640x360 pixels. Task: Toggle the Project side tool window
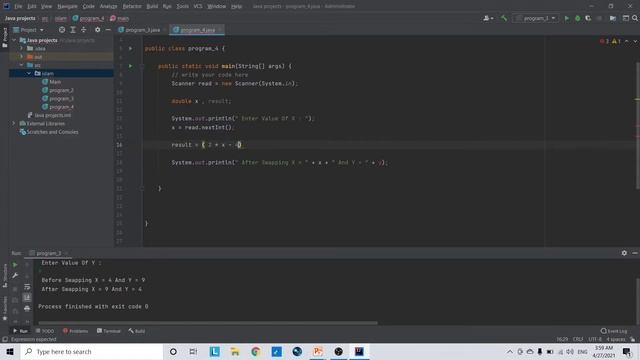5,38
